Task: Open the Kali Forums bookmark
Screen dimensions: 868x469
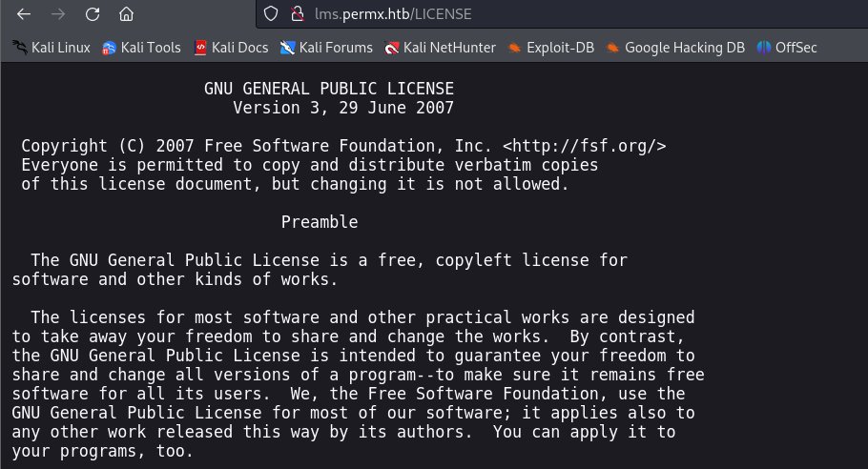Action: (326, 48)
